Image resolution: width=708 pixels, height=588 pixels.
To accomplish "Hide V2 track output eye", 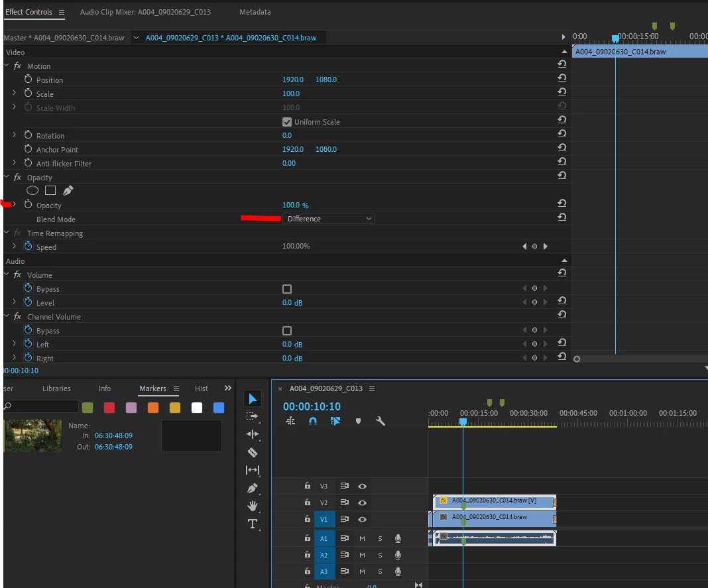I will coord(362,502).
